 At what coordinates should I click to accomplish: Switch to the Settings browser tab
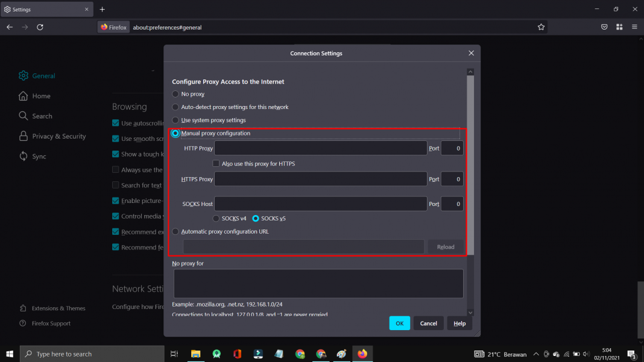42,9
